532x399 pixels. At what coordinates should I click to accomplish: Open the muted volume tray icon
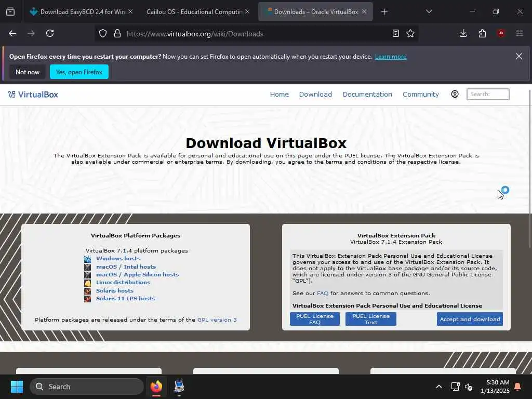[x=469, y=387]
